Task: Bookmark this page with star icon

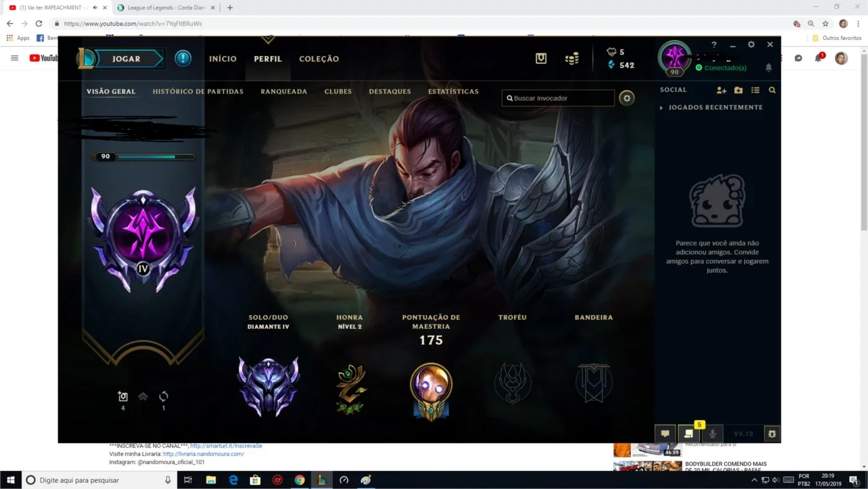Action: pos(826,24)
